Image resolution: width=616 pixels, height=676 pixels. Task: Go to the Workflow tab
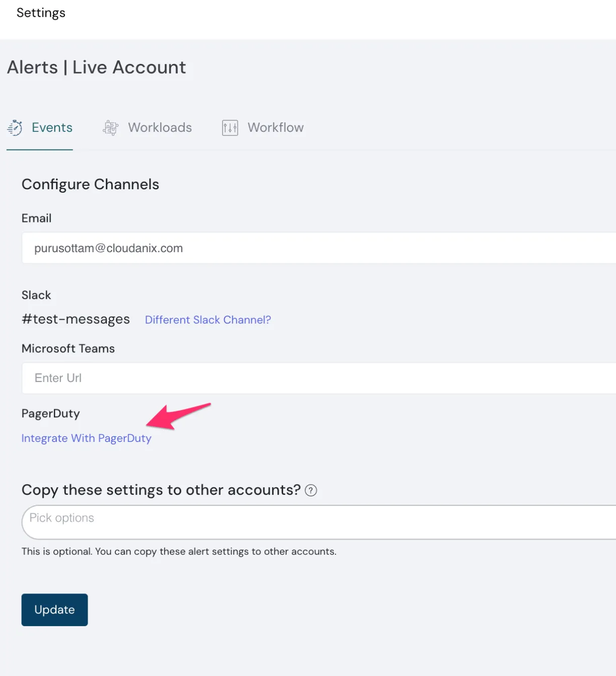(276, 128)
